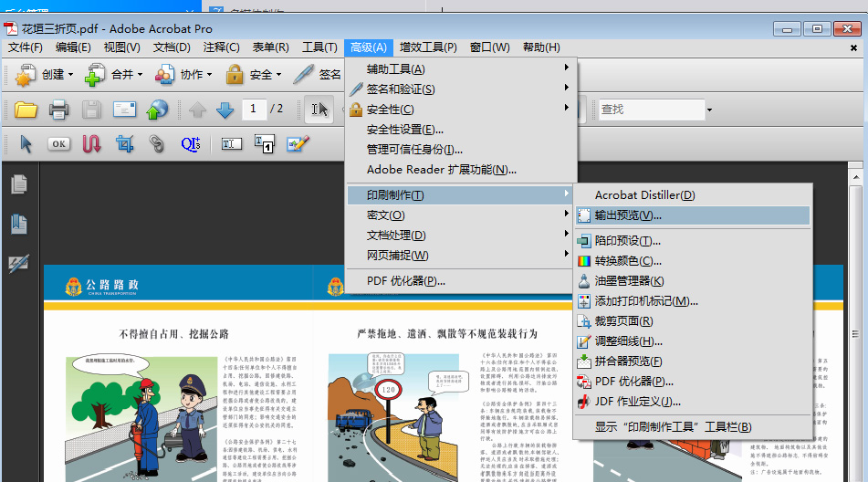The image size is (868, 482).
Task: Choose 输出预览(V) from the submenu
Action: [693, 215]
